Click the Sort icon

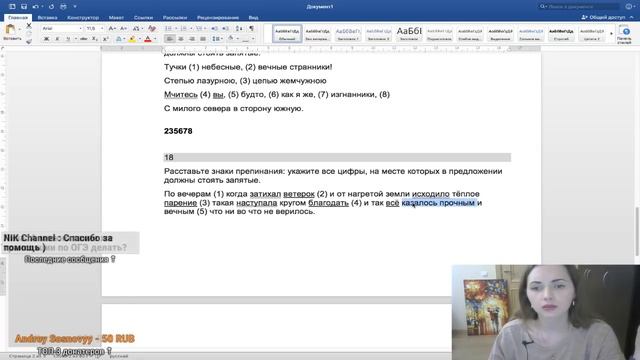click(239, 28)
